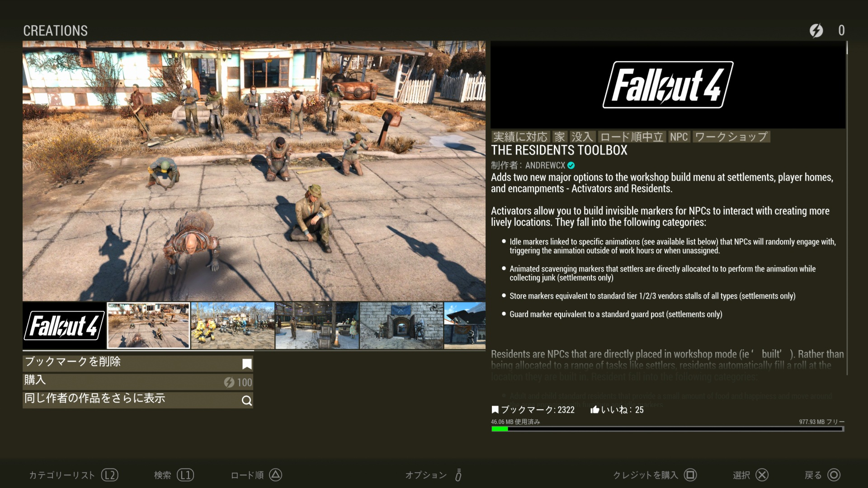Click the bookmark flag icon in the remove bookmark row

point(247,364)
